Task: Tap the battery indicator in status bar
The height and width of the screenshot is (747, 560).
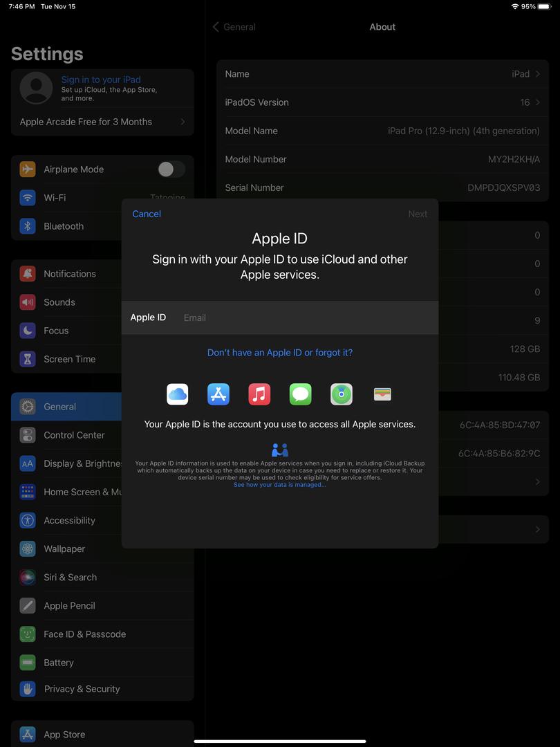Action: point(544,7)
